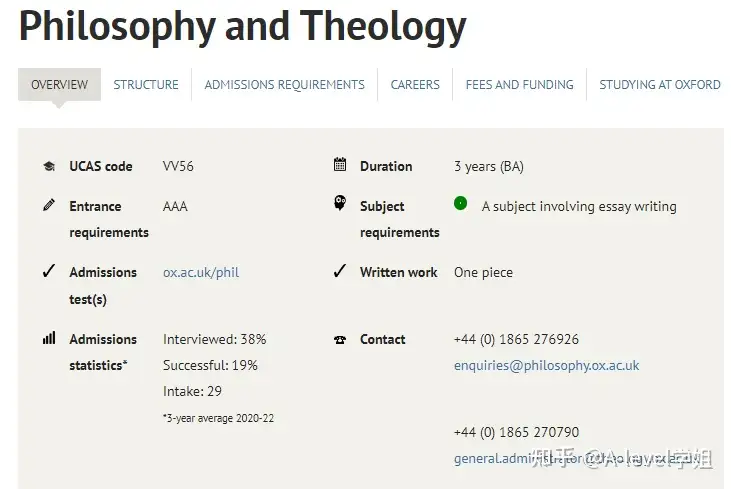Click the checkmark icon beside Written work
Screen dimensions: 731x489
coord(340,271)
